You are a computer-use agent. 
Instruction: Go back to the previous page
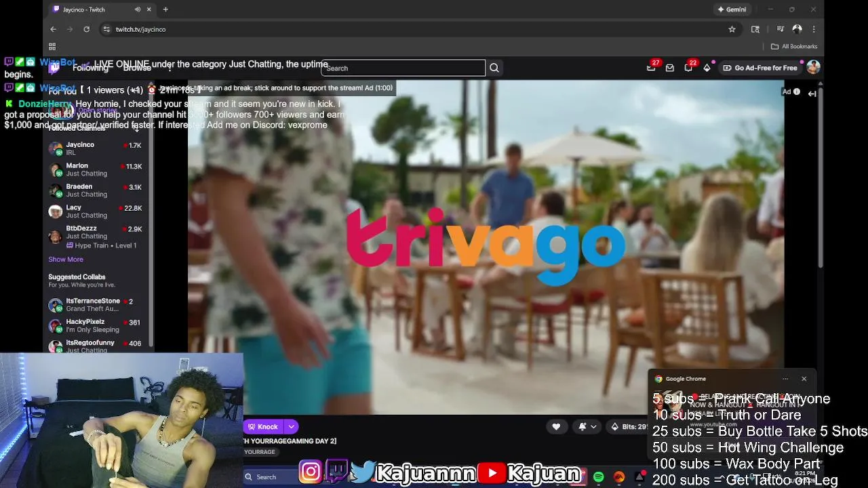[53, 29]
